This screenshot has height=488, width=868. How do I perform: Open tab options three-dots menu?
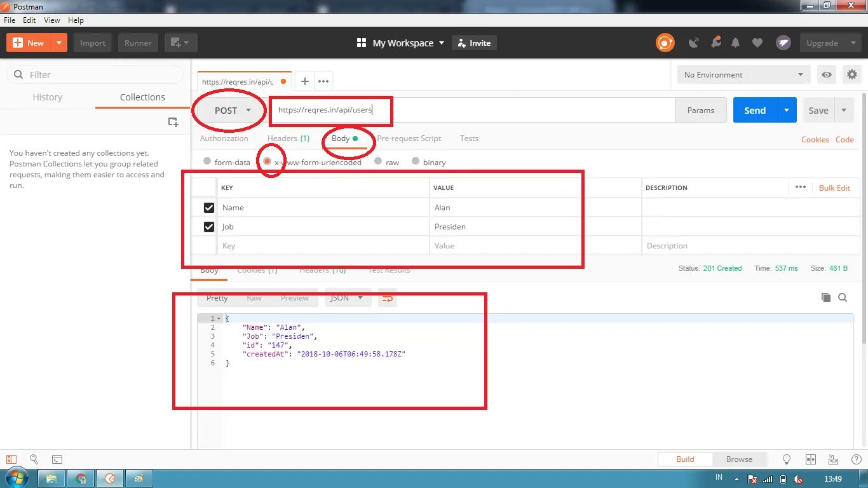coord(323,81)
